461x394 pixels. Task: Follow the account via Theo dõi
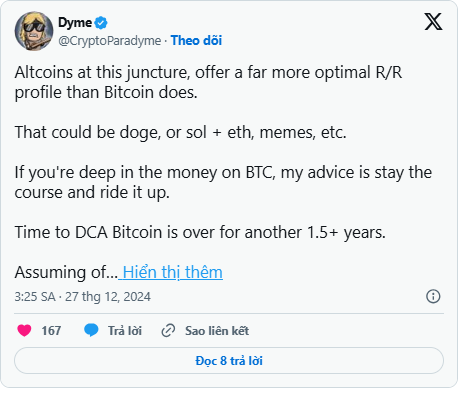click(x=196, y=40)
